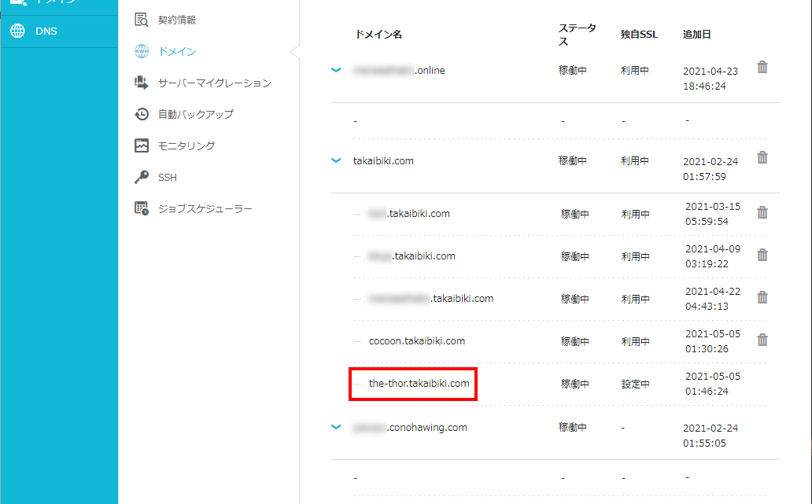Click cocoon.takaibiki.com subdomain name
Screen dimensions: 812x504
click(417, 341)
